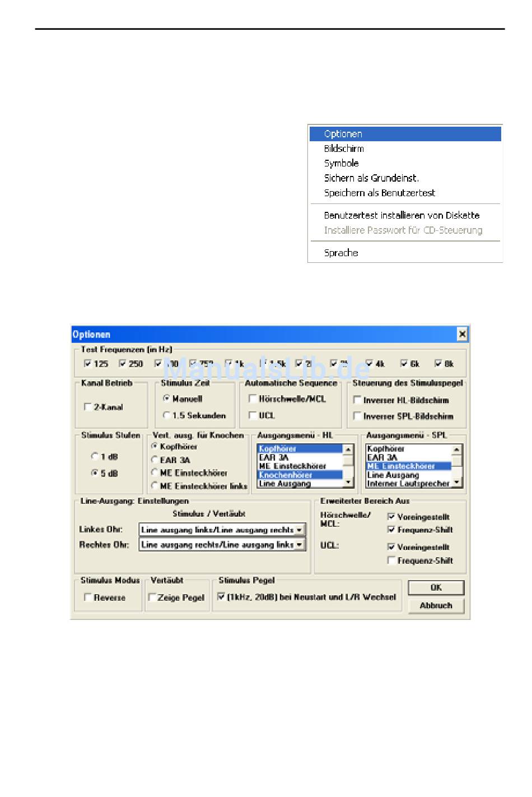532x797 pixels.
Task: Select Line Ausgang in HL list
Action: point(300,483)
